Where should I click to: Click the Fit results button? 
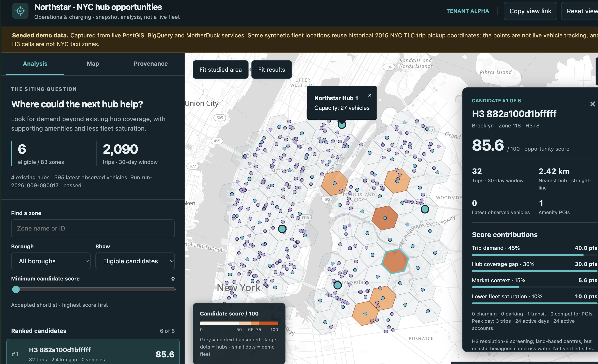pos(271,70)
